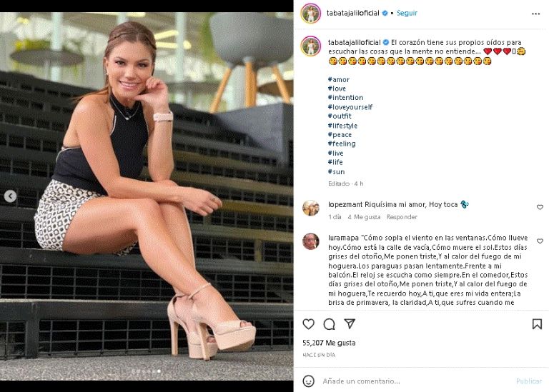
Task: Follow the account with Seguir
Action: [407, 13]
